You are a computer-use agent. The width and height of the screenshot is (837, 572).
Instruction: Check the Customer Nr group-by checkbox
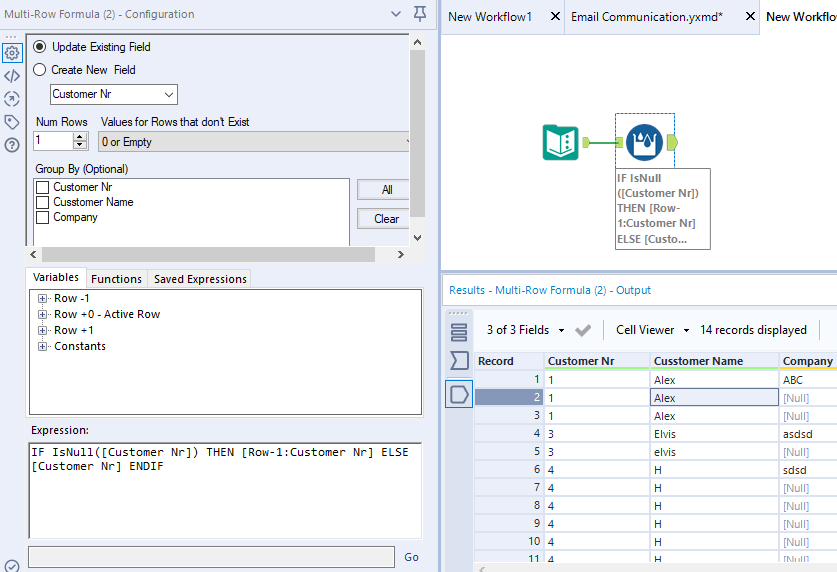pos(42,187)
